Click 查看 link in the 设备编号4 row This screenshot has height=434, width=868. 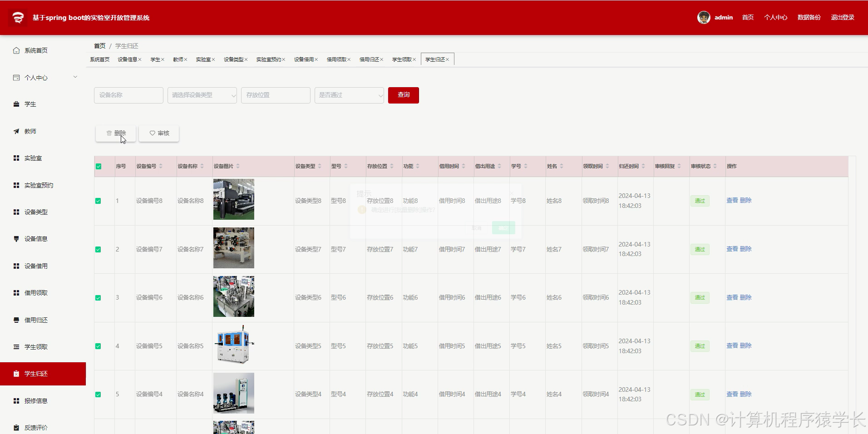pyautogui.click(x=732, y=394)
